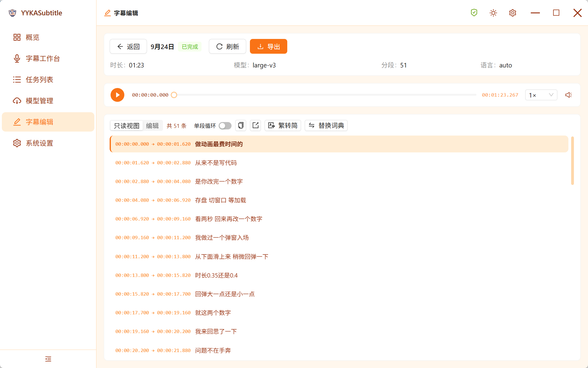Click the 字幕编辑 page header title
Image resolution: width=588 pixels, height=368 pixels.
[126, 13]
